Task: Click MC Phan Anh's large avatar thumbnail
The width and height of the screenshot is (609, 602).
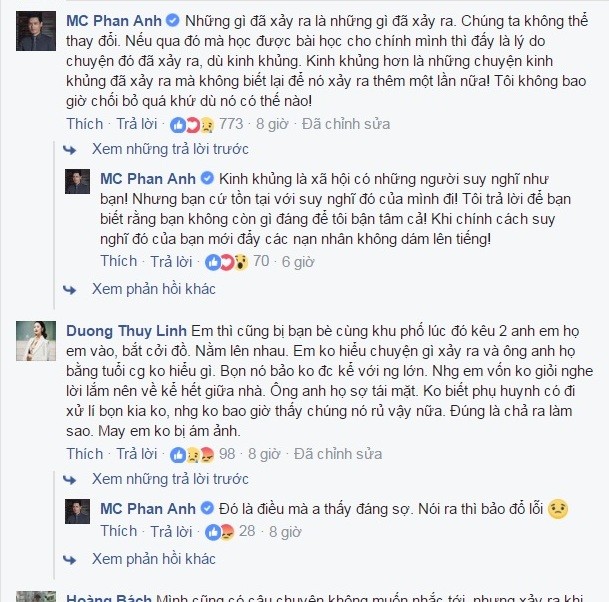Action: click(36, 31)
